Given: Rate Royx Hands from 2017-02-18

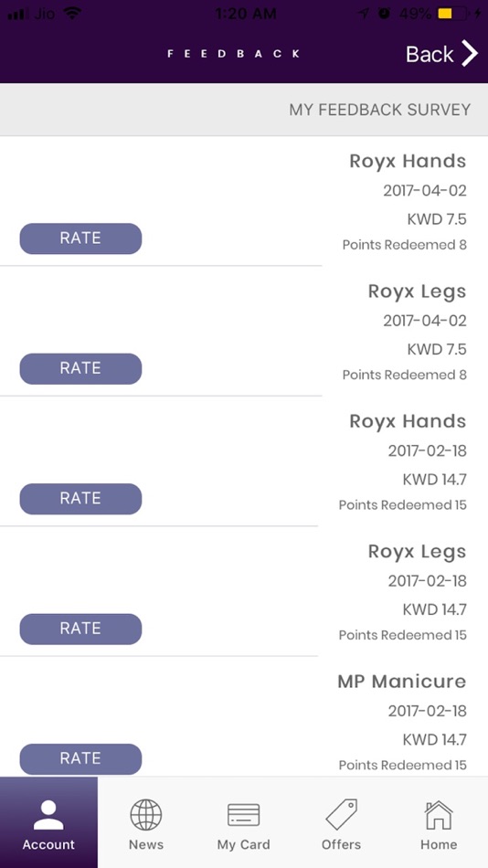Looking at the screenshot, I should point(80,499).
